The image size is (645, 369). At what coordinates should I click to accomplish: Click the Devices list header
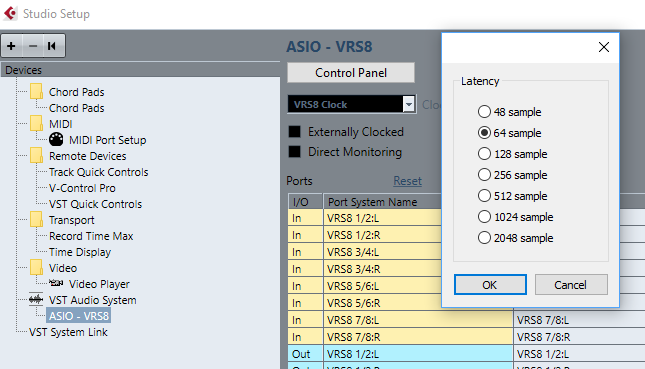(x=140, y=70)
